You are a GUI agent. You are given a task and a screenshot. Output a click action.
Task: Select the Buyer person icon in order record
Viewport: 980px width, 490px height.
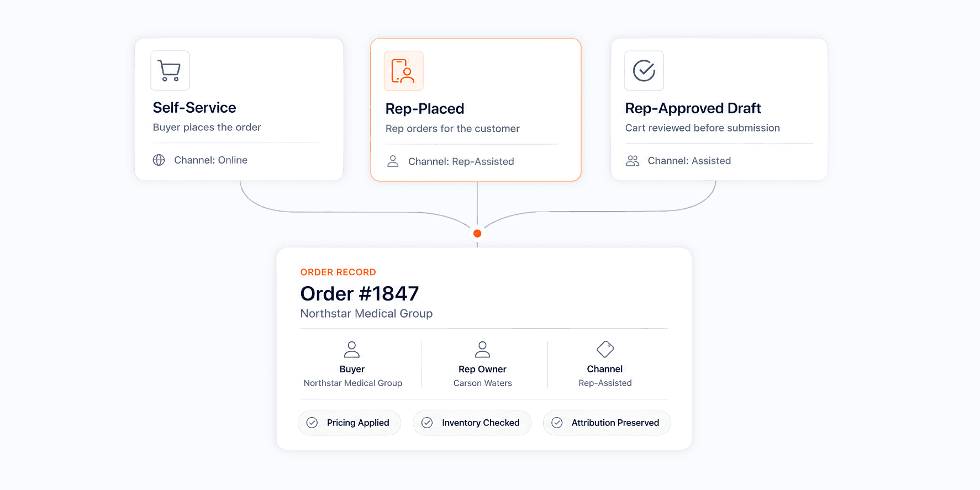pos(352,350)
